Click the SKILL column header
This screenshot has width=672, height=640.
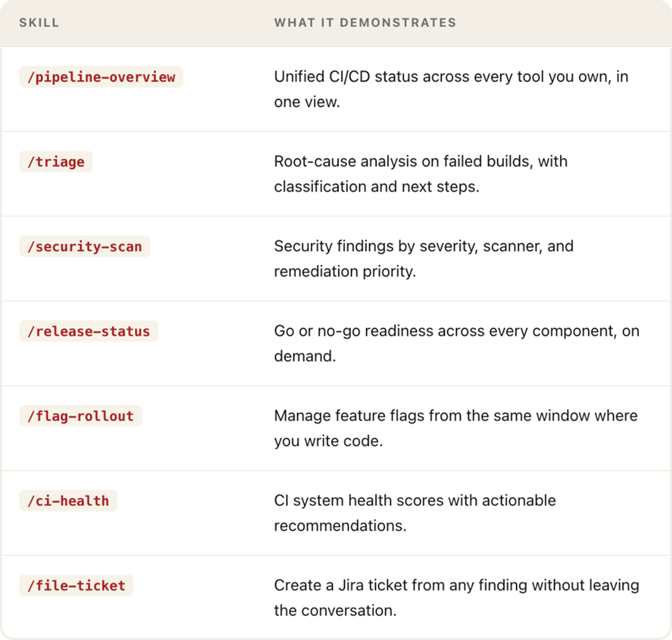click(x=39, y=23)
